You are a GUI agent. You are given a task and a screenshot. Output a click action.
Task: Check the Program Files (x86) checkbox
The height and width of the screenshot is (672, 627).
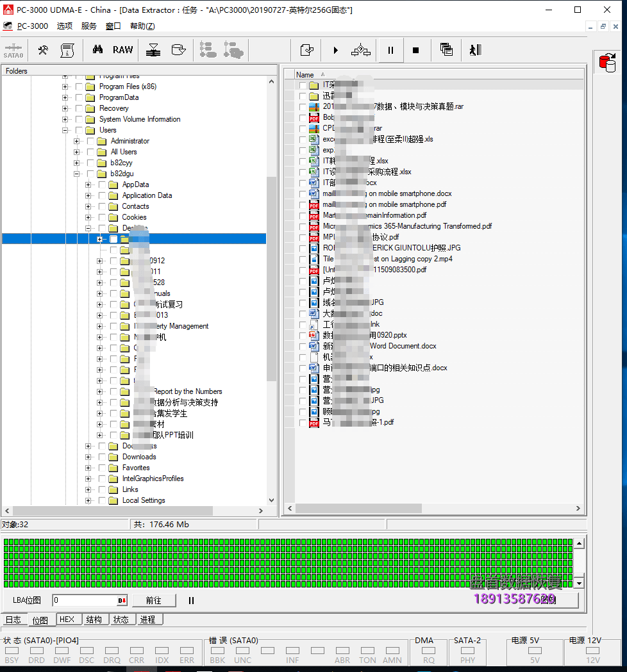(x=79, y=86)
